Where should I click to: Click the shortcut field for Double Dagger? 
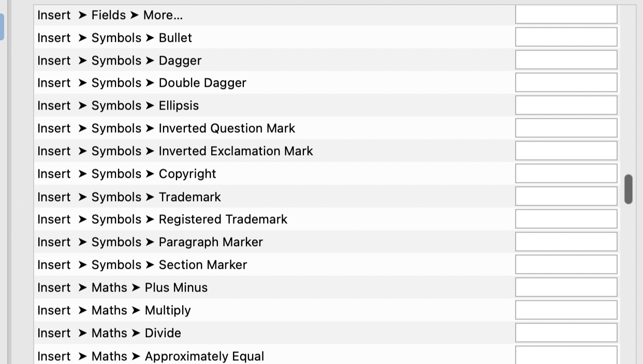point(566,82)
